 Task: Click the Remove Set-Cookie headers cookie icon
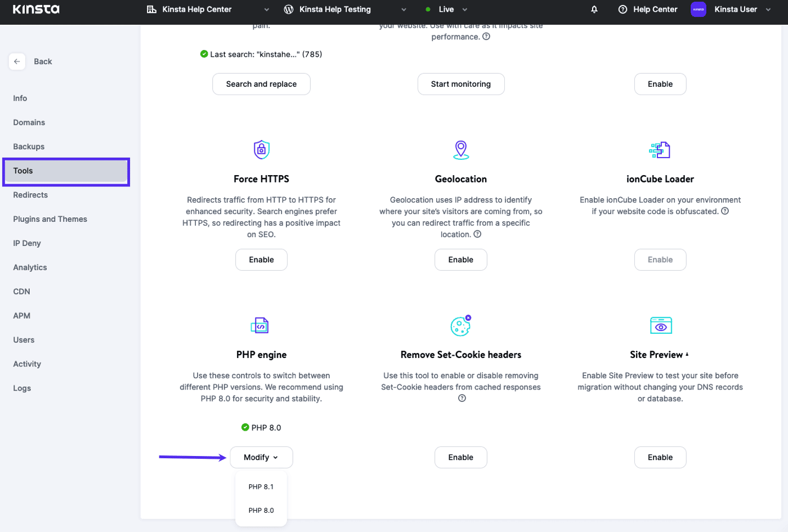pyautogui.click(x=460, y=325)
